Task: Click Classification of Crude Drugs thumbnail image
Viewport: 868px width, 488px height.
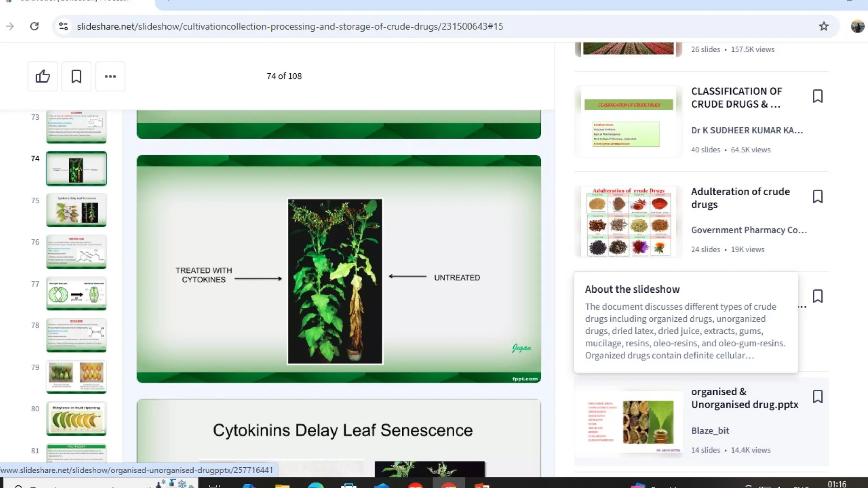Action: [x=629, y=122]
